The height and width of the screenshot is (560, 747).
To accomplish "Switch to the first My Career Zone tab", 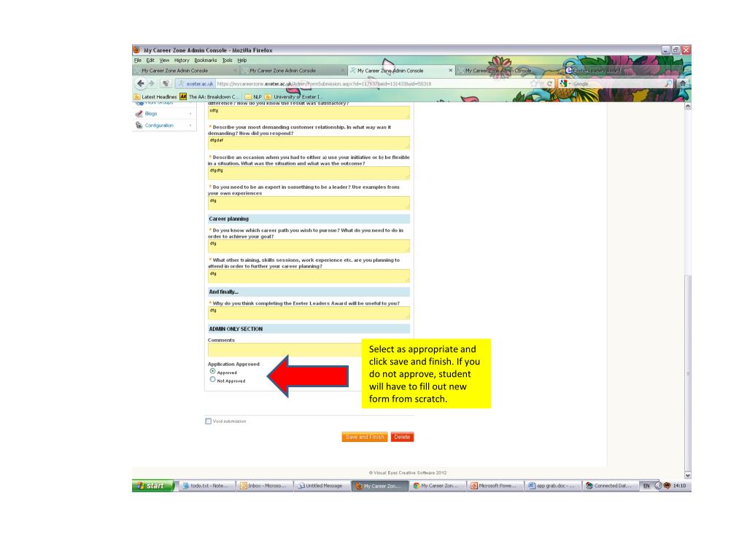I will click(186, 71).
